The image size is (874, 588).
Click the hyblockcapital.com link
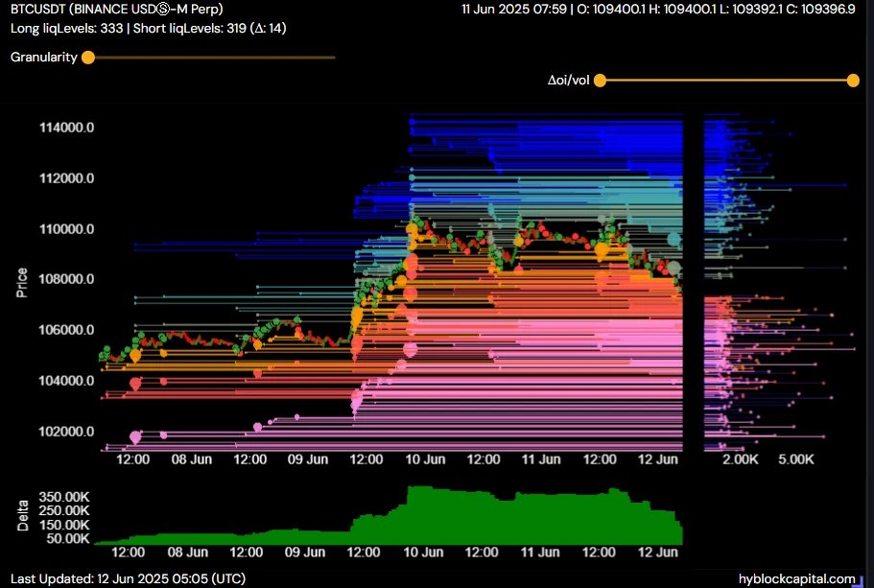[x=796, y=579]
